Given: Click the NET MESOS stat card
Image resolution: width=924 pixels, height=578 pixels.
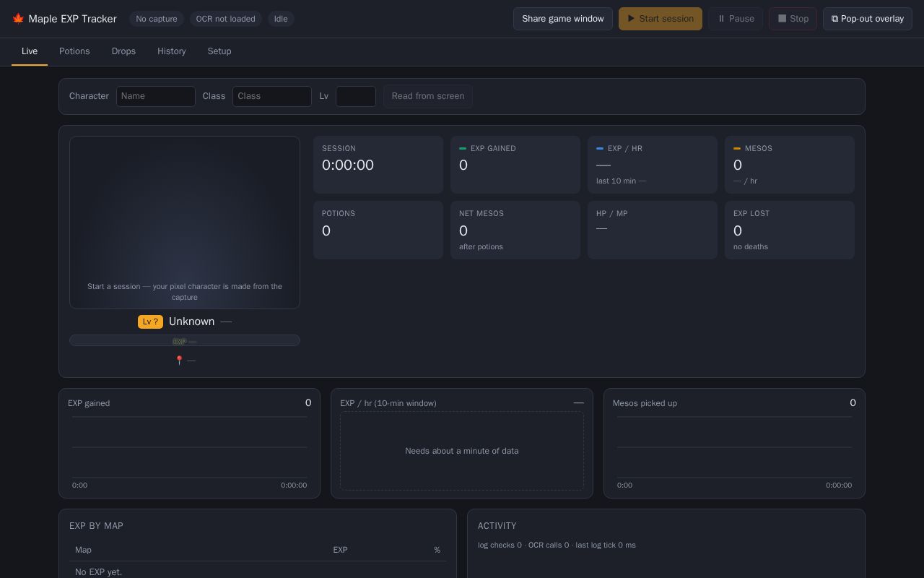Looking at the screenshot, I should [x=515, y=230].
